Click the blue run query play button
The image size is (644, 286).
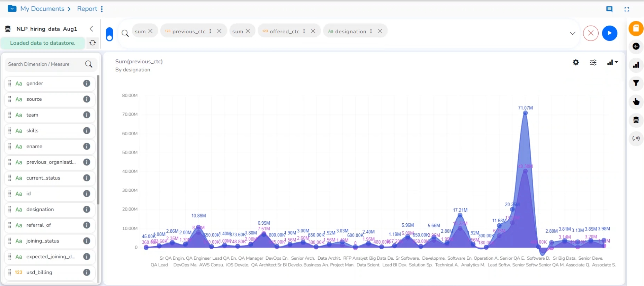(609, 33)
